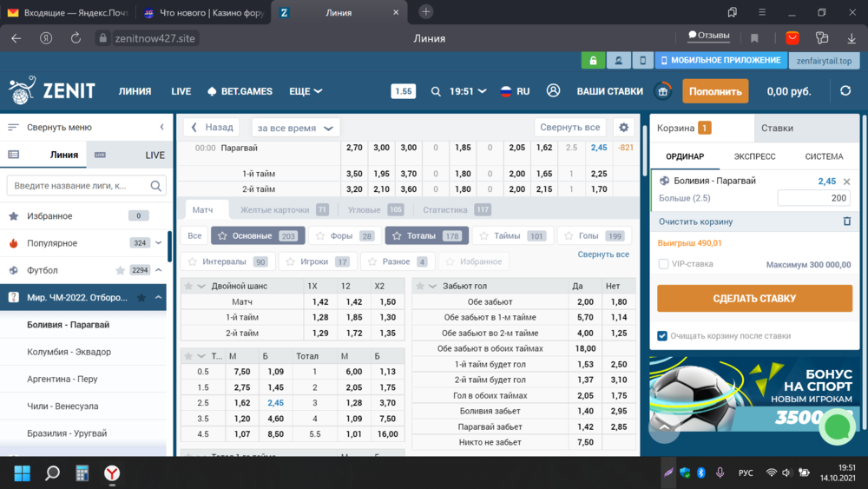Screen dimensions: 868x489
Task: Expand ЕЩЕ menu in header
Action: coord(306,91)
